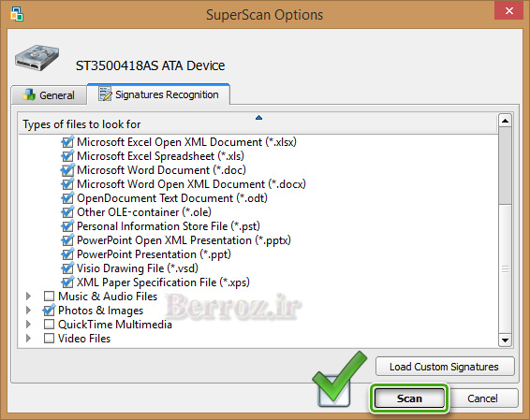The width and height of the screenshot is (530, 420).
Task: Expand the QuickTime Multimedia group
Action: coord(29,324)
